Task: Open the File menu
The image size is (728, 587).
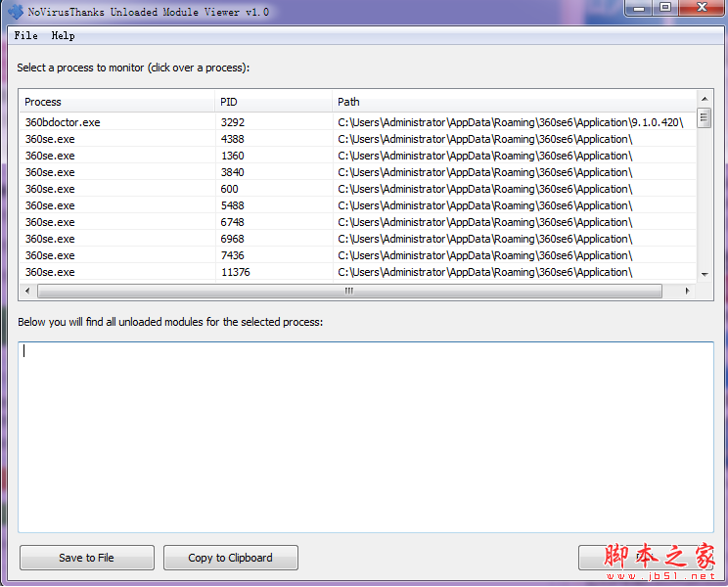Action: (x=26, y=35)
